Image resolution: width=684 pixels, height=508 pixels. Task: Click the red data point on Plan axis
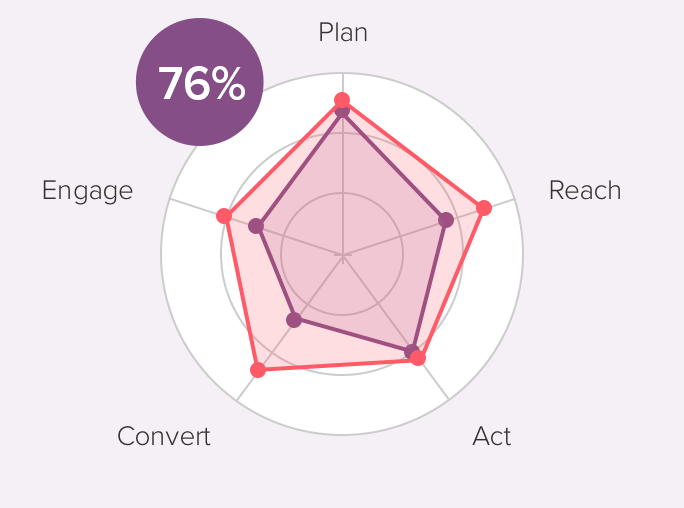point(342,100)
